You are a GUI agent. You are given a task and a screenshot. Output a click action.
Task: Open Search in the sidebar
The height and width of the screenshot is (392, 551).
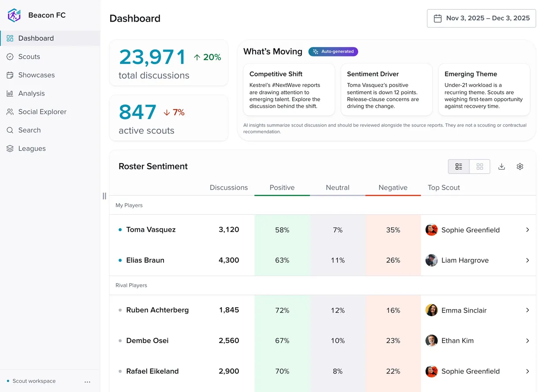[x=50, y=130]
